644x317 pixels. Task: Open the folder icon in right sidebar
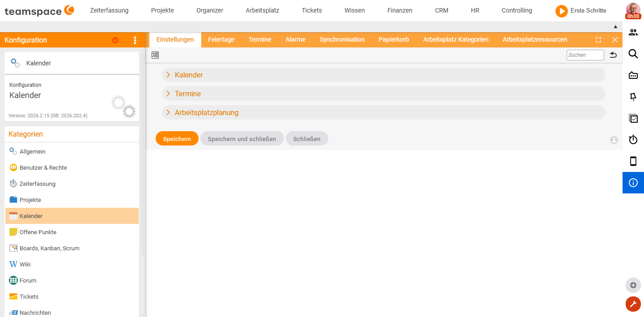click(633, 75)
